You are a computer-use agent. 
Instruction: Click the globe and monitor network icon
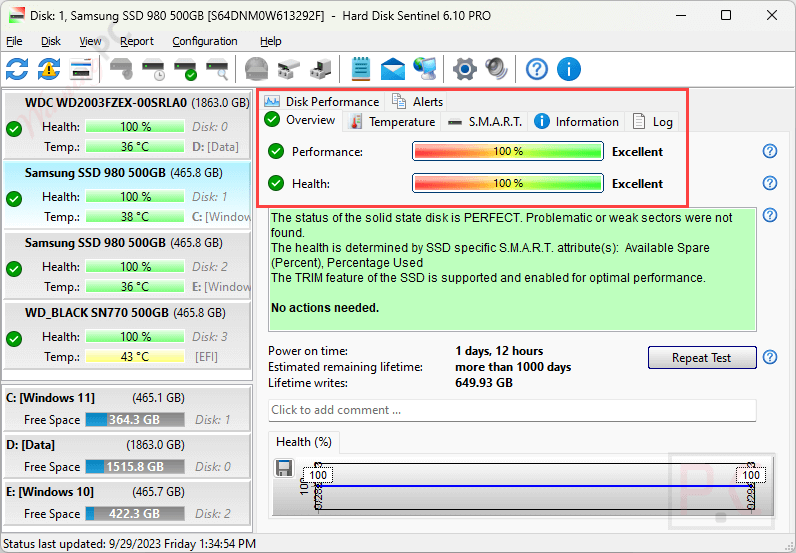point(425,69)
